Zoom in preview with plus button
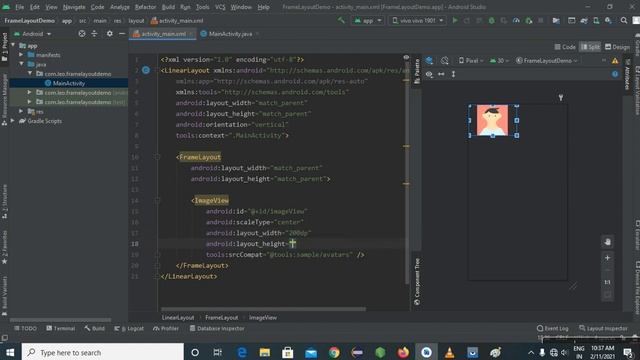Screen dimensions: 640x360 [607, 258]
